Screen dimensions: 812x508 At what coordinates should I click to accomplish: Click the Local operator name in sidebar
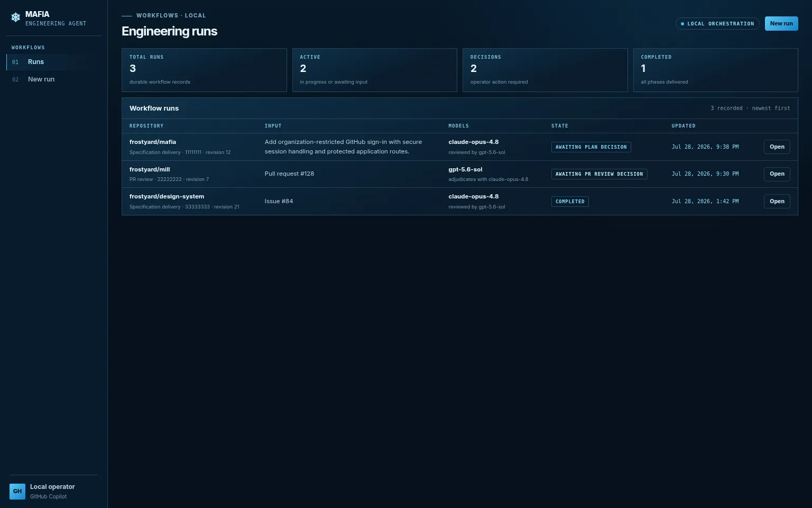[52, 487]
